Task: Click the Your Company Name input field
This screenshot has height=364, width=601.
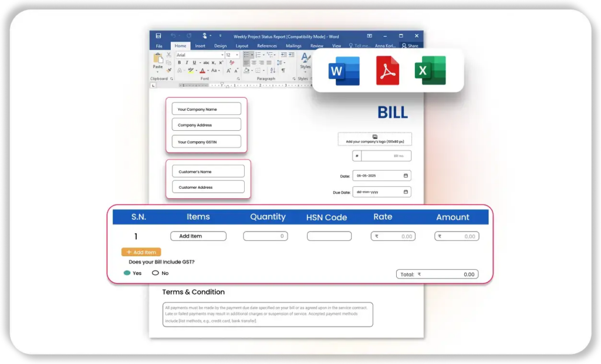Action: coord(206,109)
